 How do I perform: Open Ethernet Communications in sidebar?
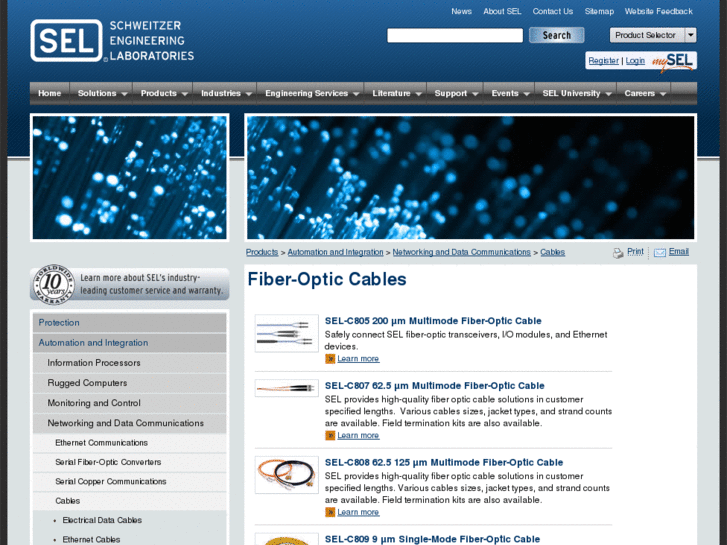tap(129, 443)
